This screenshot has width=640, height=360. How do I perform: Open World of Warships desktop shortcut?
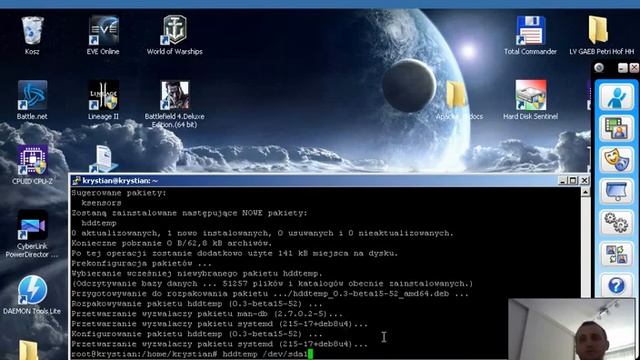tap(175, 30)
